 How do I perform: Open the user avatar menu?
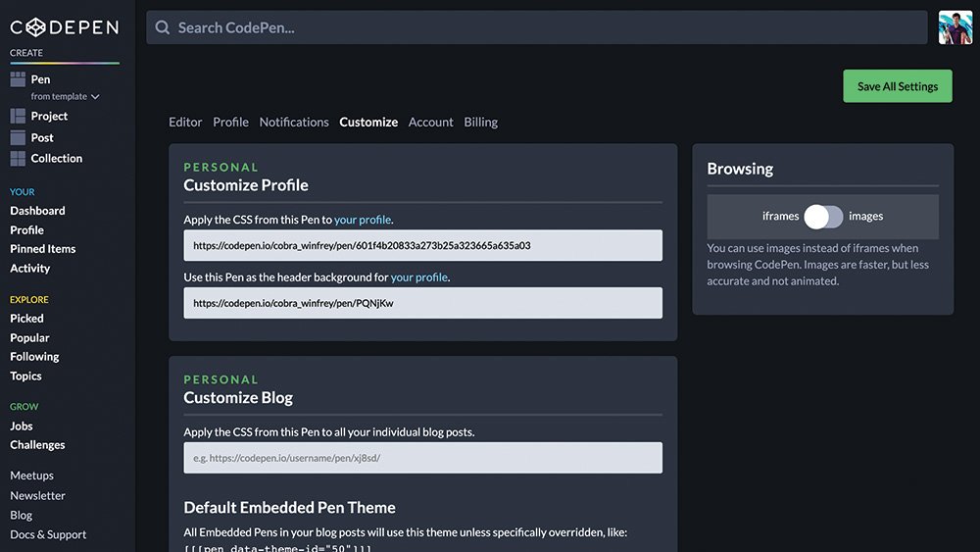click(x=955, y=27)
